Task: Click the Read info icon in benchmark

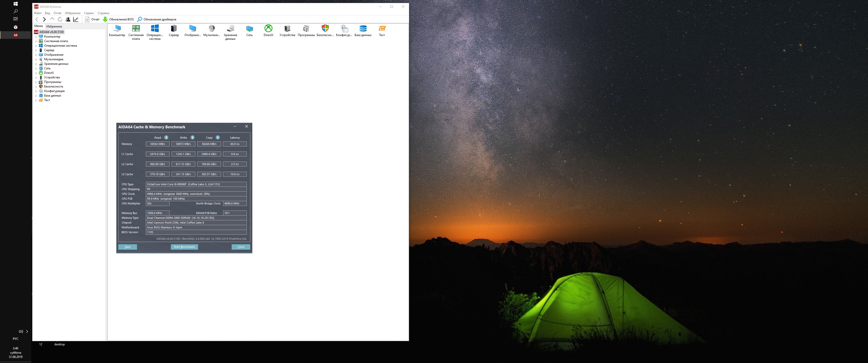Action: coord(166,137)
